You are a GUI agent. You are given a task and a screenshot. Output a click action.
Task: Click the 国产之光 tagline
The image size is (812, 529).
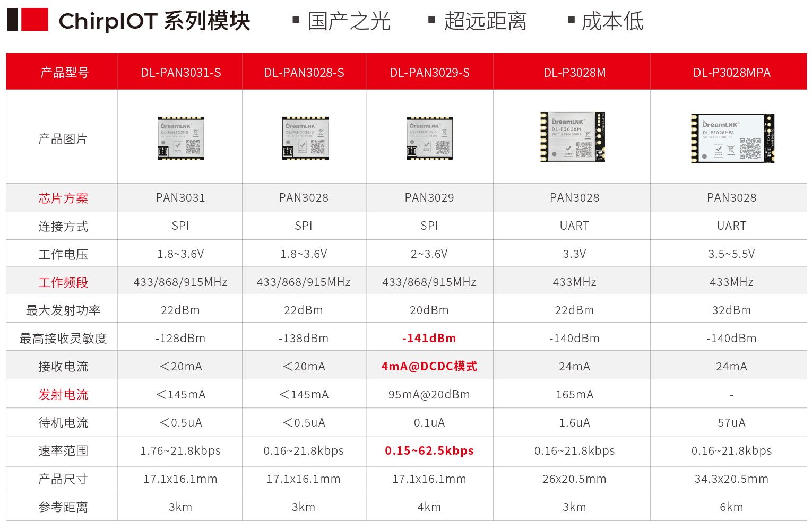coord(349,21)
